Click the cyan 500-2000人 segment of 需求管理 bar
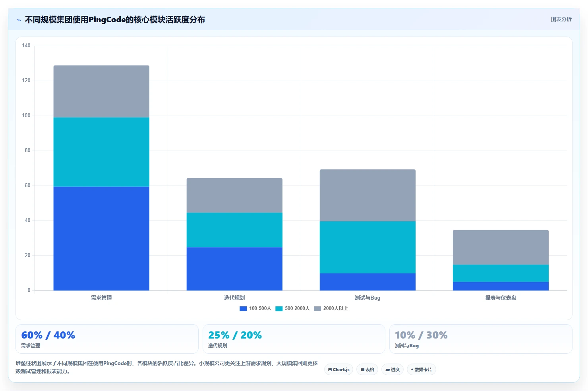This screenshot has height=391, width=588. [101, 152]
